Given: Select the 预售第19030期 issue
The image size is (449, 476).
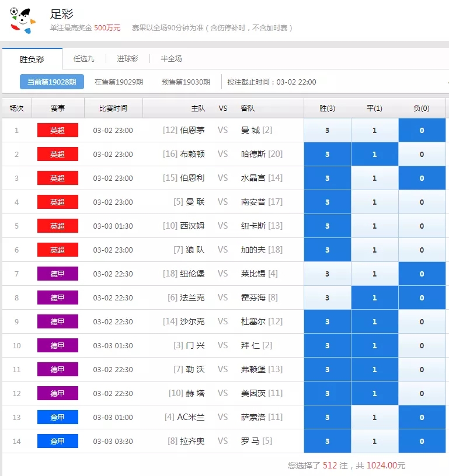Looking at the screenshot, I should pos(186,82).
